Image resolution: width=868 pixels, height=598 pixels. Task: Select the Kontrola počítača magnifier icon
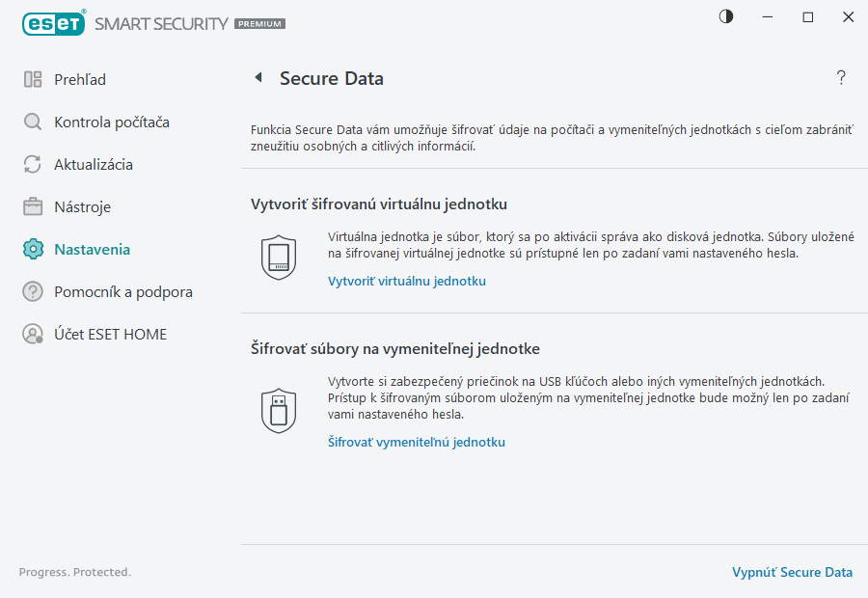[x=33, y=122]
